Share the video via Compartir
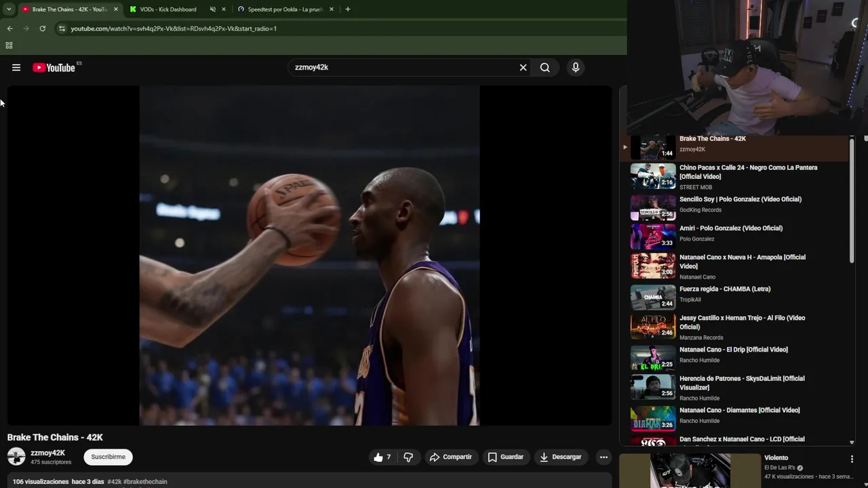The image size is (868, 488). [x=450, y=457]
